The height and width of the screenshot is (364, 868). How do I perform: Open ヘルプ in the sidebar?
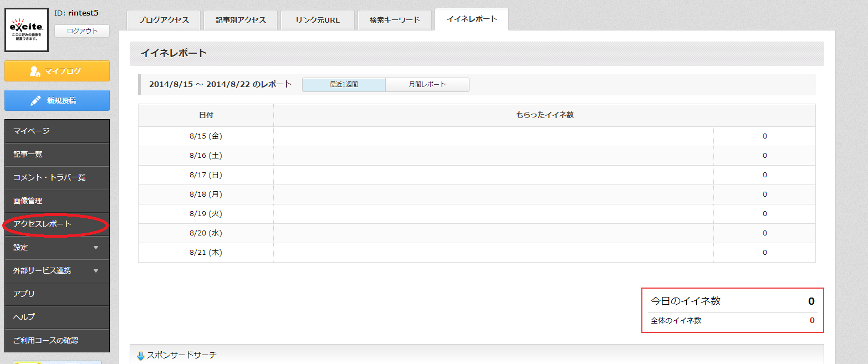(x=57, y=317)
